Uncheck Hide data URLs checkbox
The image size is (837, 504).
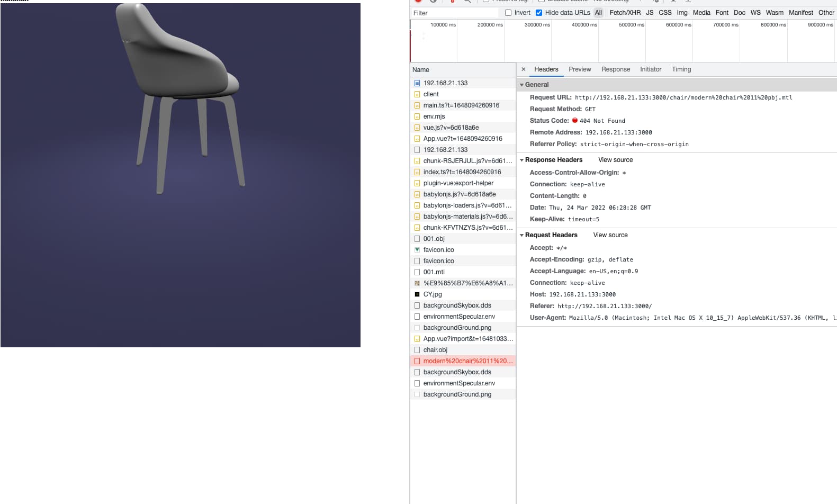[x=539, y=13]
